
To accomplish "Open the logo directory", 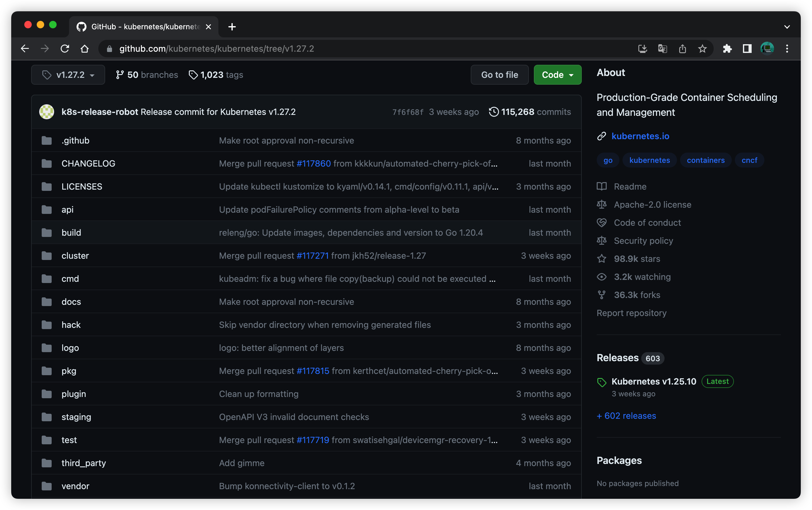I will pos(70,348).
